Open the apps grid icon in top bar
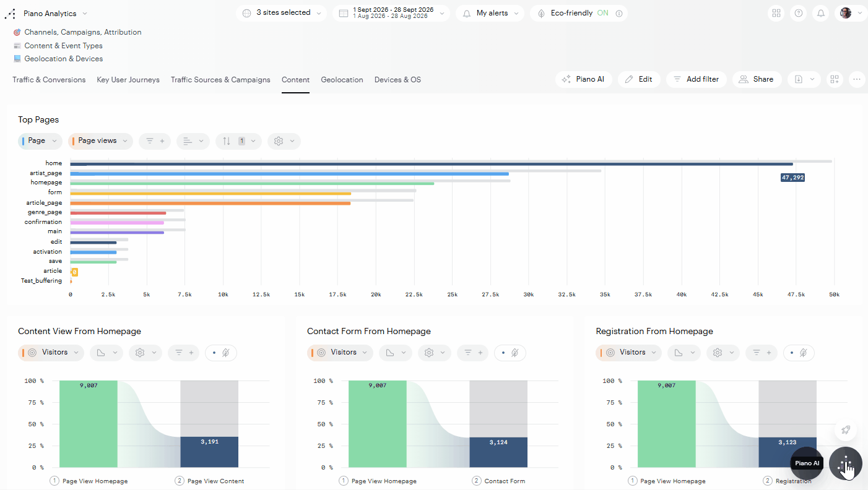The image size is (868, 490). pyautogui.click(x=776, y=13)
